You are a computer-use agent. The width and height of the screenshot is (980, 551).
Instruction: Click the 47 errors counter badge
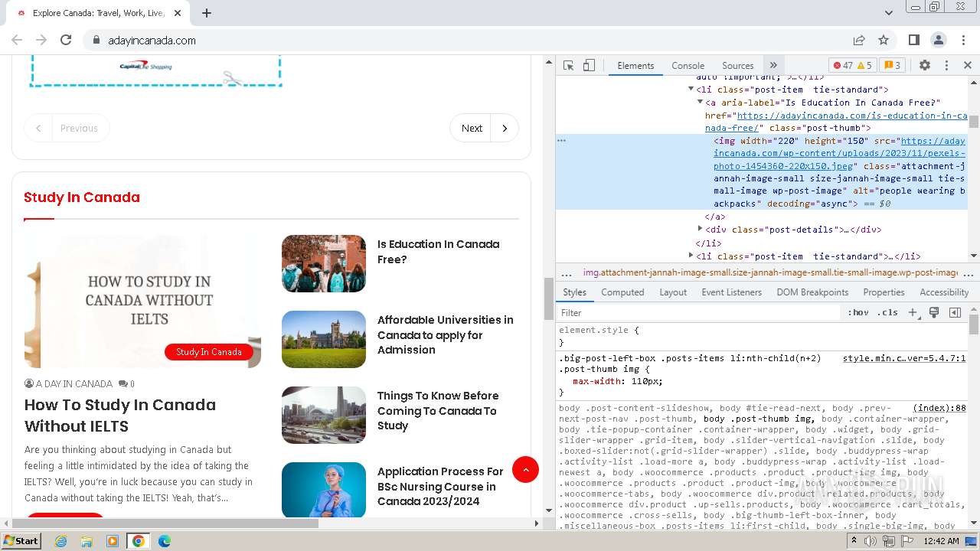pos(843,66)
